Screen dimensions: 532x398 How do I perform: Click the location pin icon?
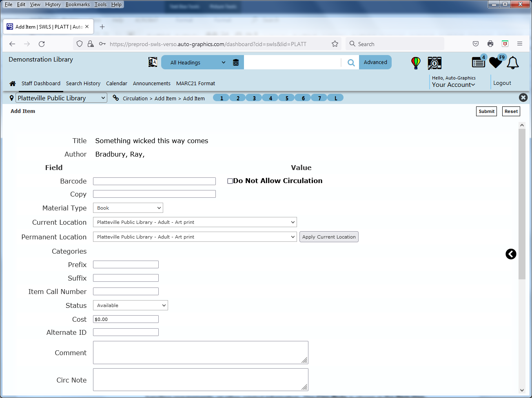(x=11, y=98)
